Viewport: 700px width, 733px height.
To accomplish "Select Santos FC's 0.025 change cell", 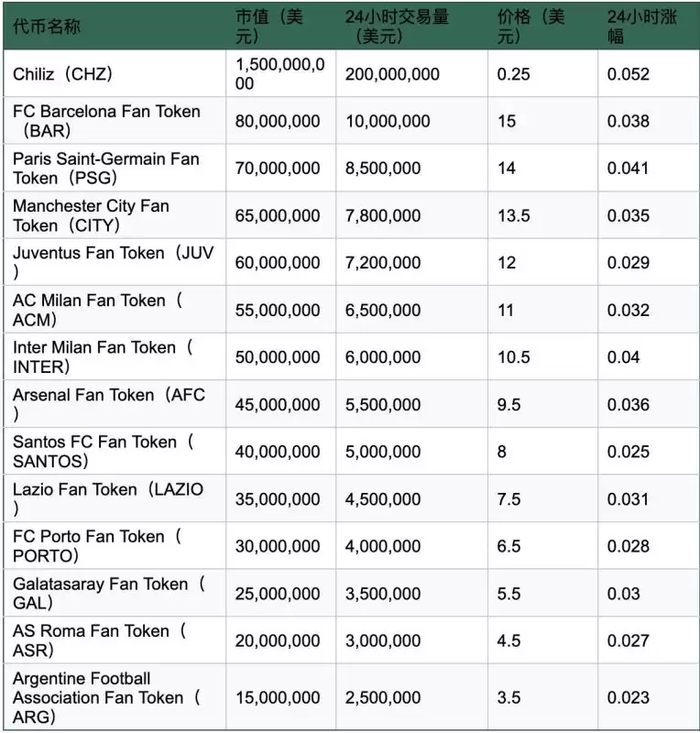I will coord(628,452).
